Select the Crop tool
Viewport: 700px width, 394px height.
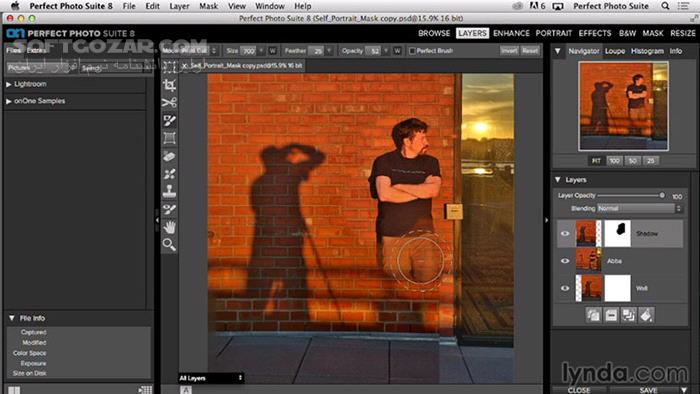(x=169, y=85)
